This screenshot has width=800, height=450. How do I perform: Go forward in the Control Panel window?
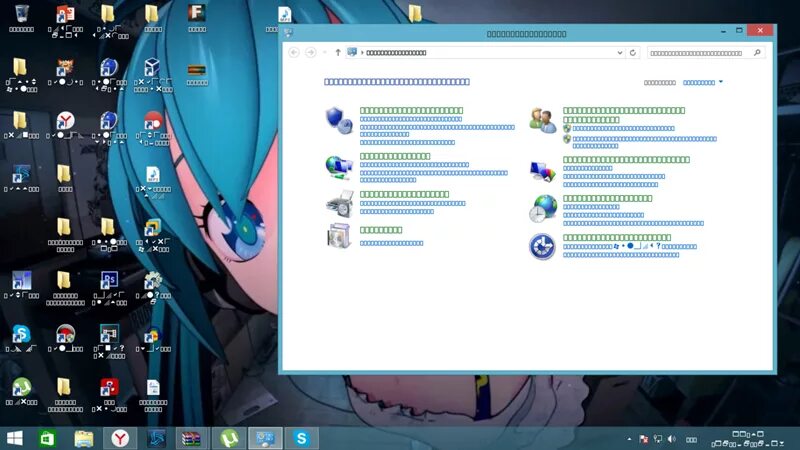310,53
